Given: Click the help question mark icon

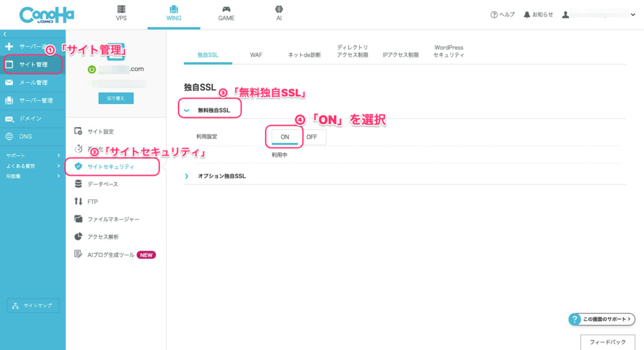Looking at the screenshot, I should click(x=494, y=14).
